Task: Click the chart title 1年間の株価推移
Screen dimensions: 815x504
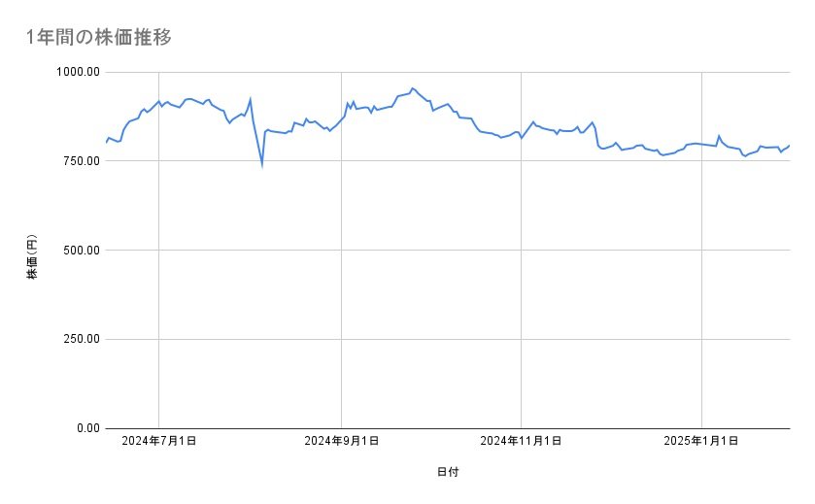Action: 99,38
